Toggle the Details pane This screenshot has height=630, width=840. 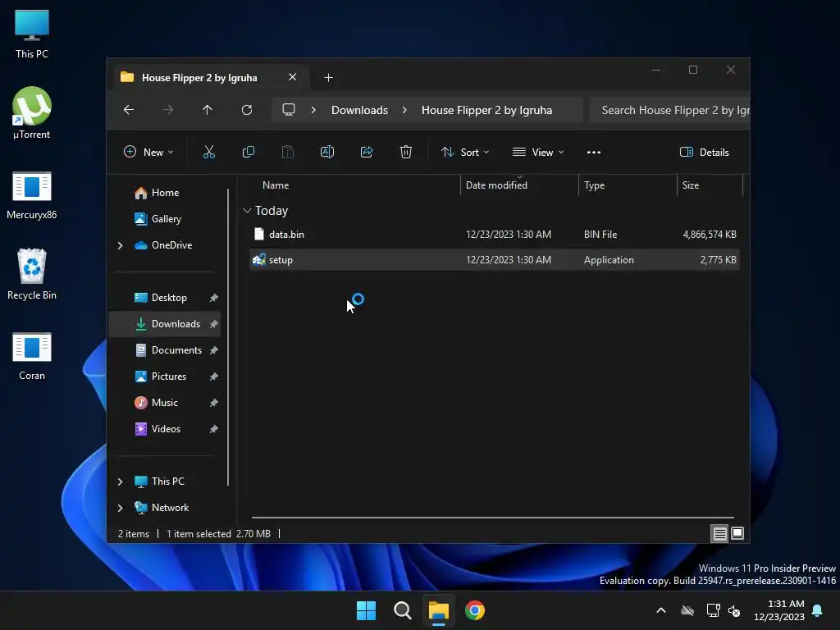[x=704, y=152]
